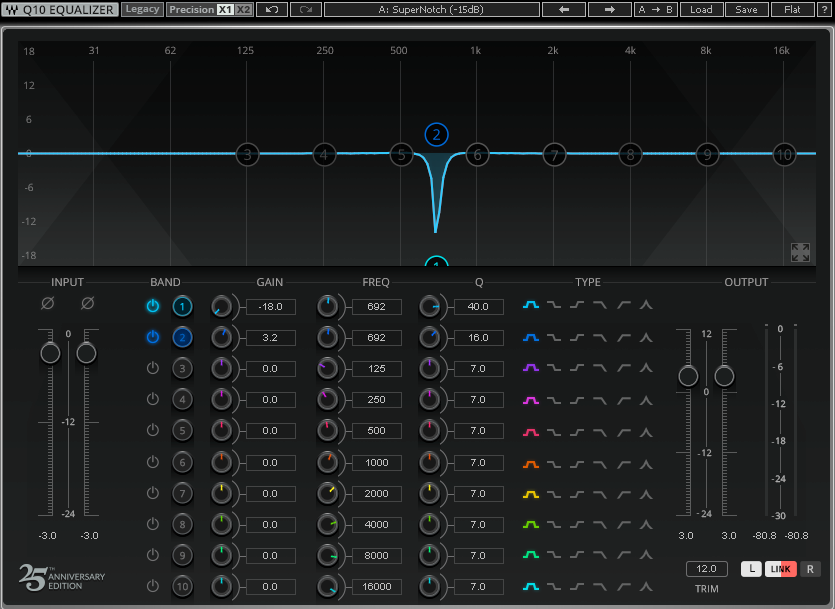Enable band 5 power toggle
Image resolution: width=835 pixels, height=609 pixels.
point(153,430)
